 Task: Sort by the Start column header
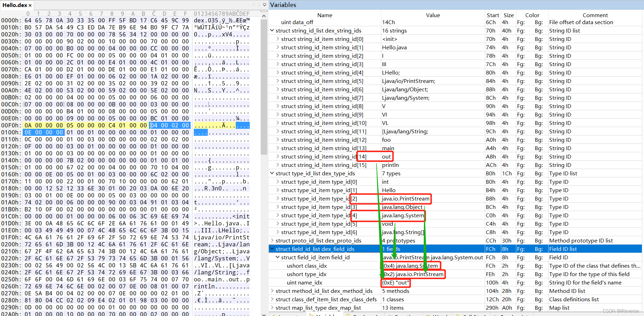pos(493,15)
